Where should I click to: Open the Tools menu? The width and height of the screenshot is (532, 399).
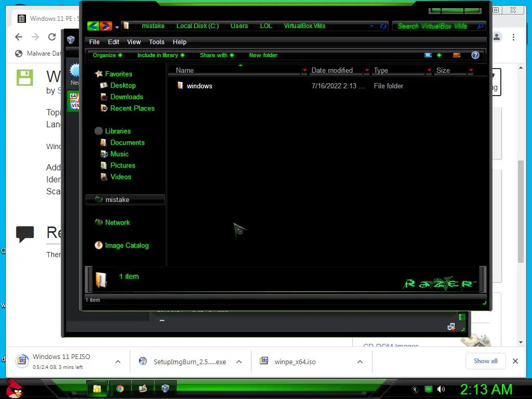click(156, 42)
